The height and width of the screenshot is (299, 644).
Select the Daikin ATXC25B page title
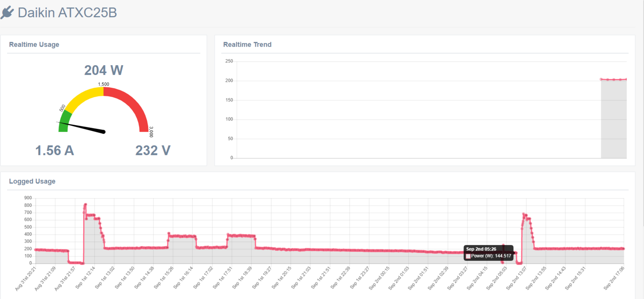(67, 13)
